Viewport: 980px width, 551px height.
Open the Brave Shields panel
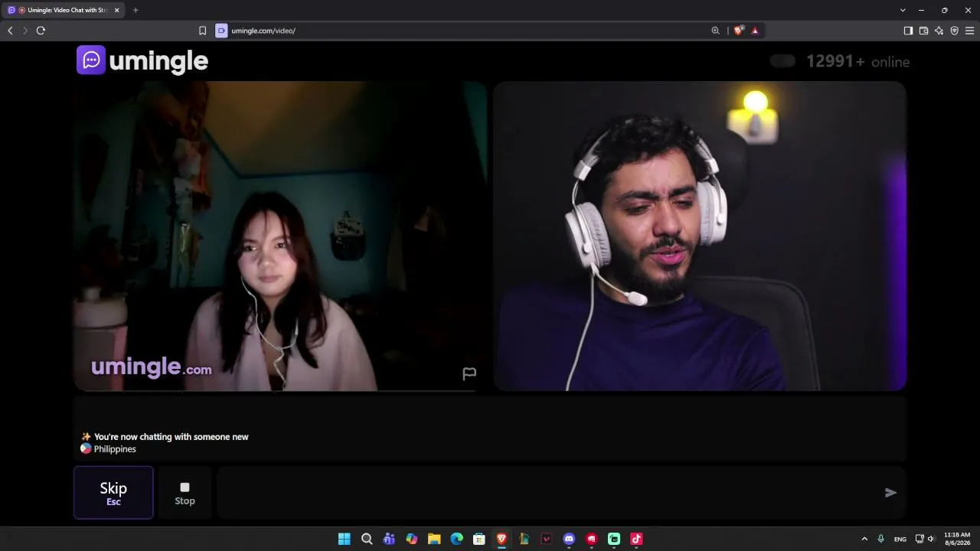[738, 31]
